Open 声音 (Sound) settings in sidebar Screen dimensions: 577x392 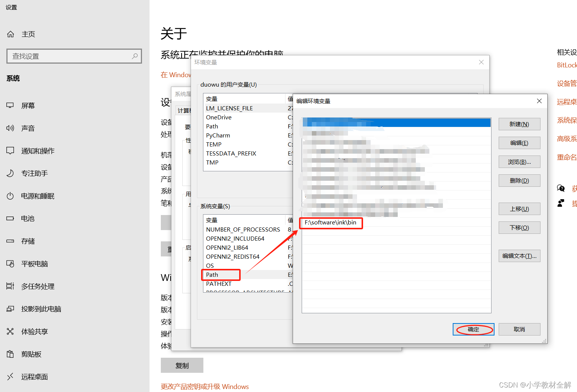[x=28, y=128]
